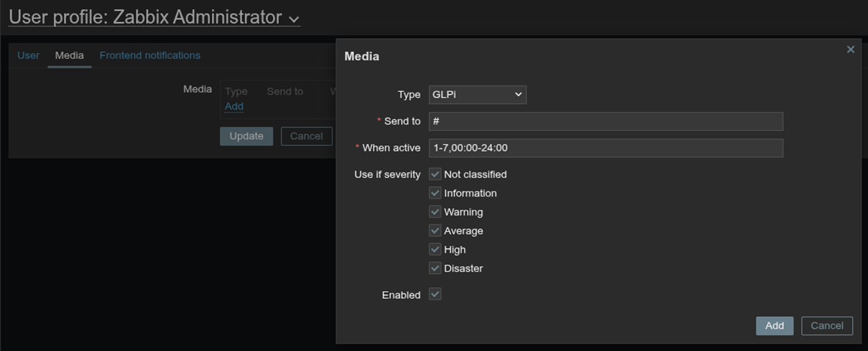The width and height of the screenshot is (868, 351).
Task: Disable the Warning severity checkbox
Action: pos(435,211)
